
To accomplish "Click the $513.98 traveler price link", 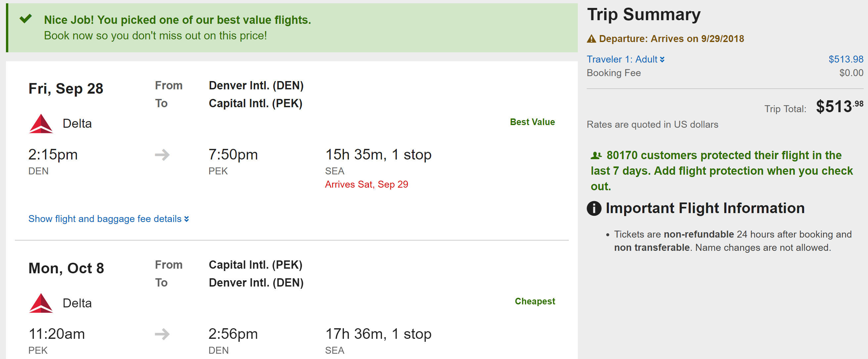I will tap(846, 60).
